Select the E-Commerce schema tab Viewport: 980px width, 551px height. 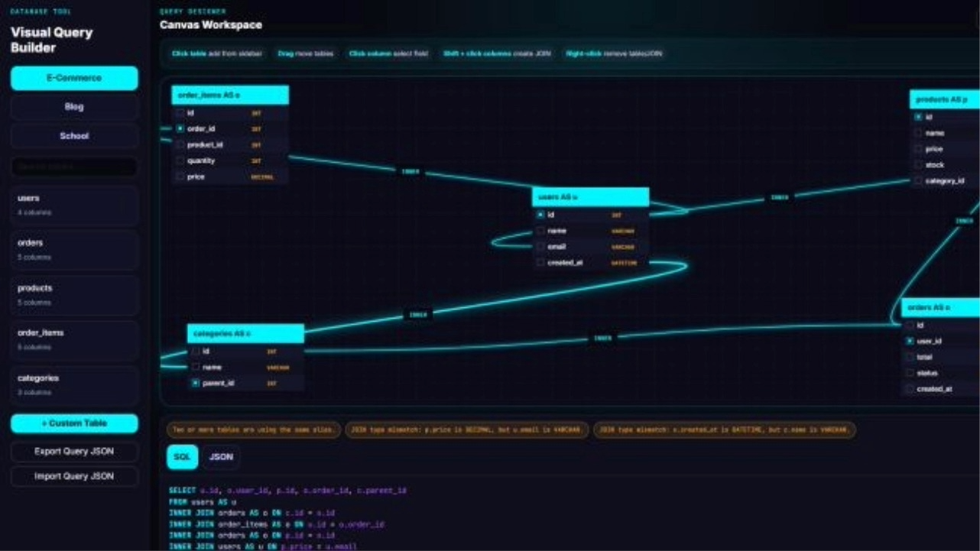pyautogui.click(x=74, y=78)
